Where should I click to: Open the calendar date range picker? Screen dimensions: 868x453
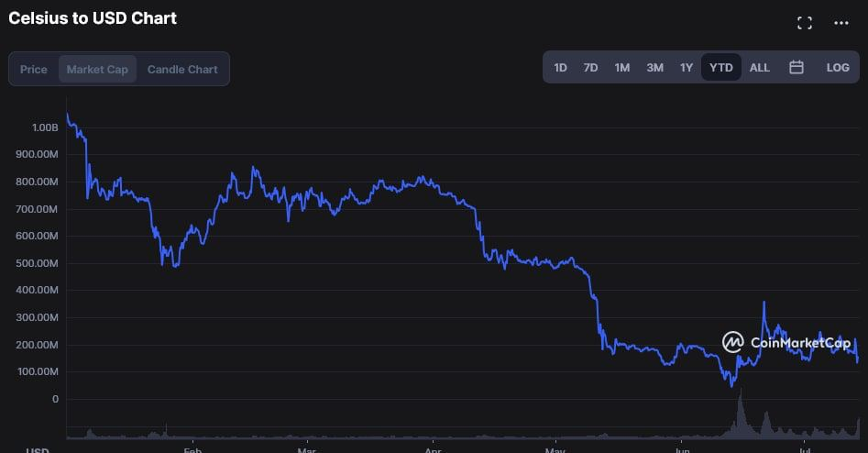coord(797,68)
